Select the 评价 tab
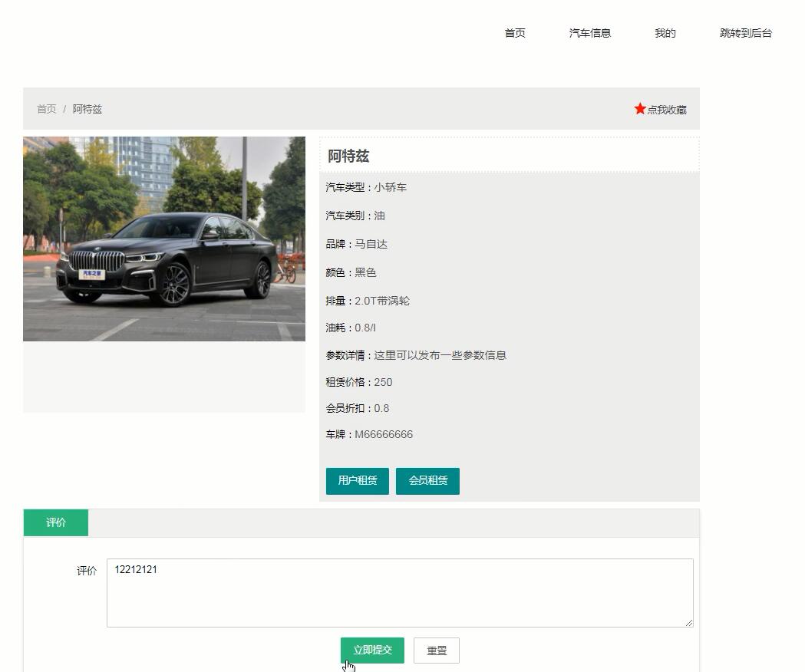Screen dimensions: 805x672 point(56,522)
